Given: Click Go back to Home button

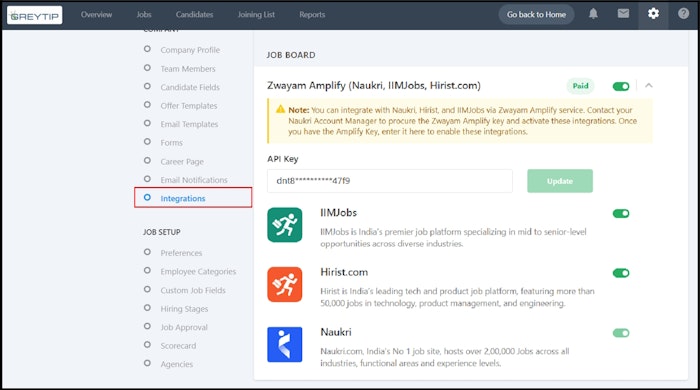Looking at the screenshot, I should tap(536, 15).
